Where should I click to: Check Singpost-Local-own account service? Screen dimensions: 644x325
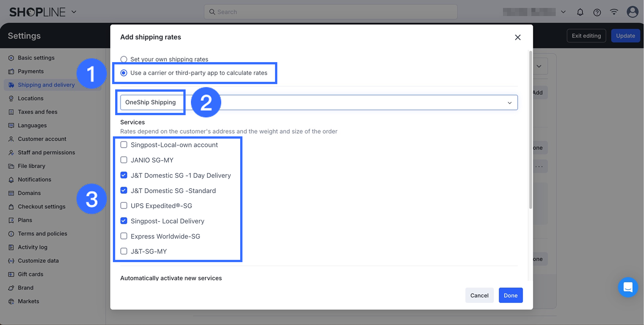coord(123,145)
